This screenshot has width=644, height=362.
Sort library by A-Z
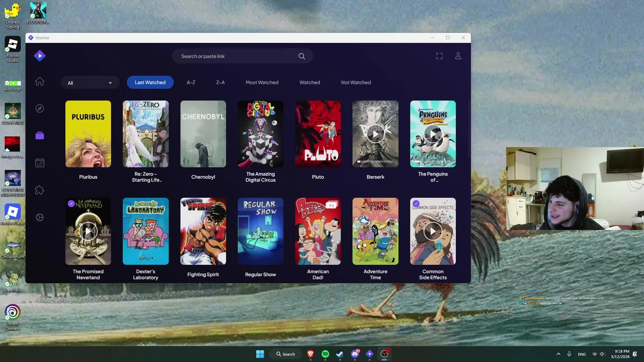click(191, 82)
